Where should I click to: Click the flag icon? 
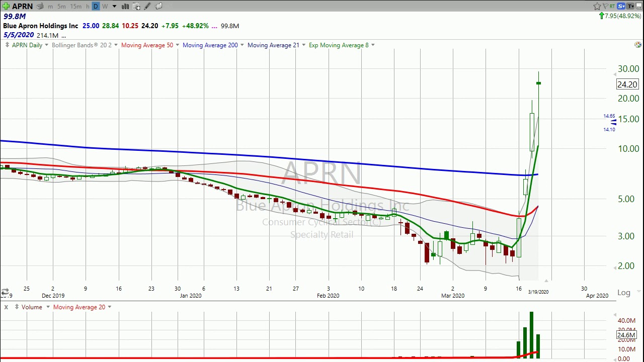click(x=606, y=6)
